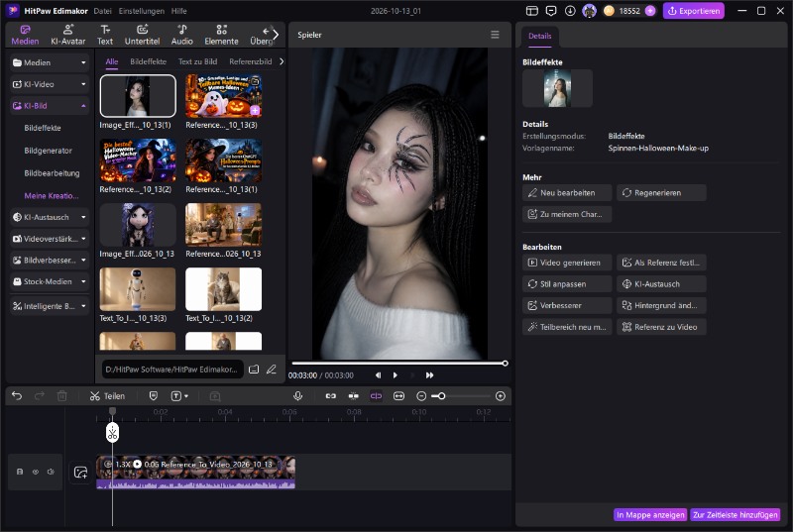Toggle track lock on the video track
The image size is (793, 532).
20,472
